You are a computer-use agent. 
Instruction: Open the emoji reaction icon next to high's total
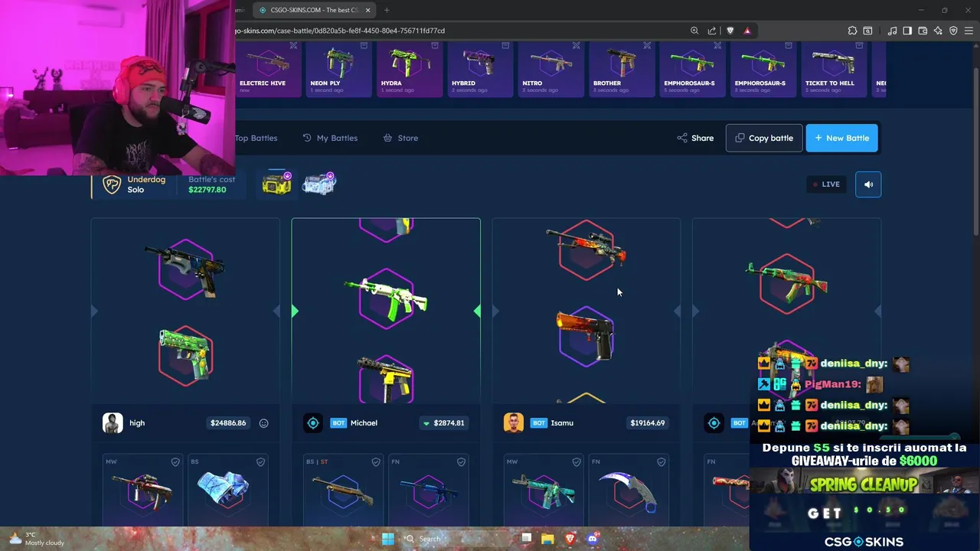(x=263, y=423)
